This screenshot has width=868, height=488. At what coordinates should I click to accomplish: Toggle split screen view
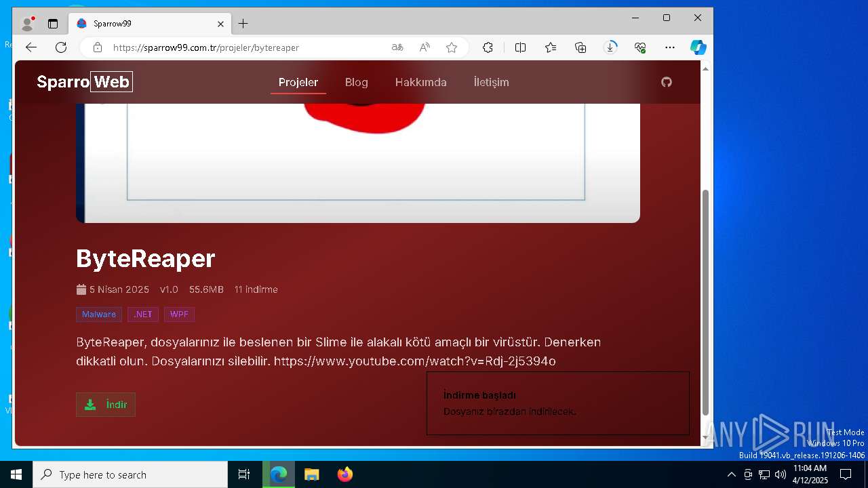click(x=520, y=47)
